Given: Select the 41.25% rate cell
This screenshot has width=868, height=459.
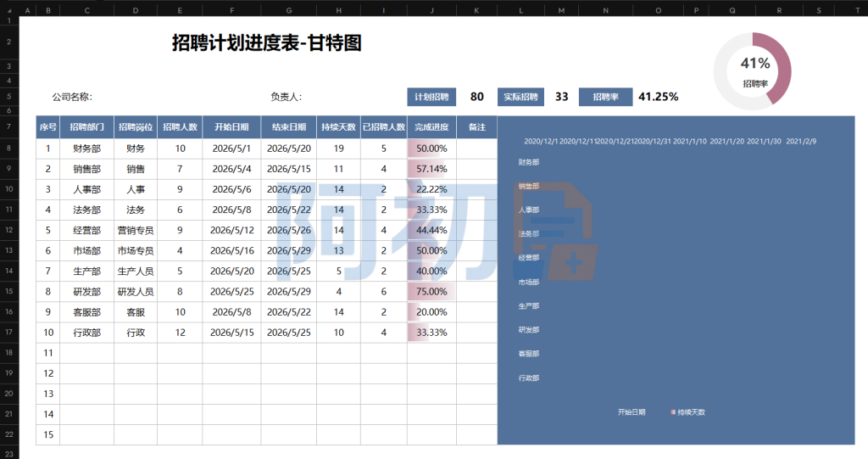Looking at the screenshot, I should [658, 97].
